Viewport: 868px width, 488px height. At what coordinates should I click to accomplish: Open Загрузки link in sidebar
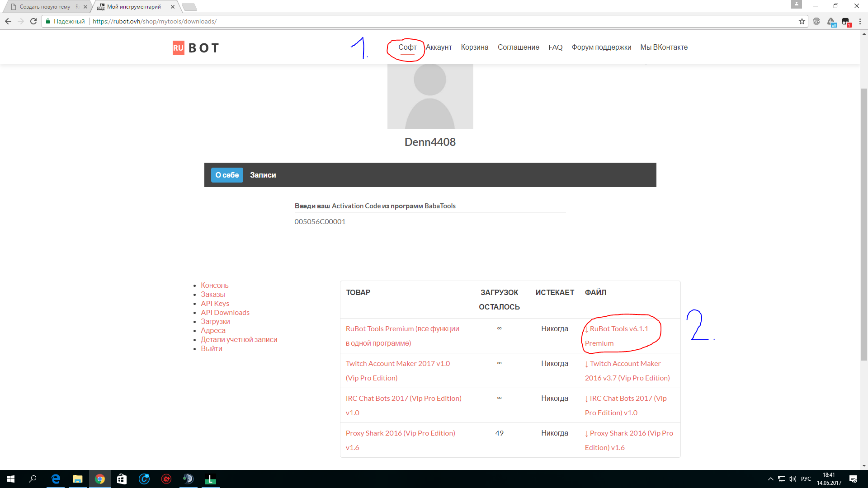tap(215, 321)
